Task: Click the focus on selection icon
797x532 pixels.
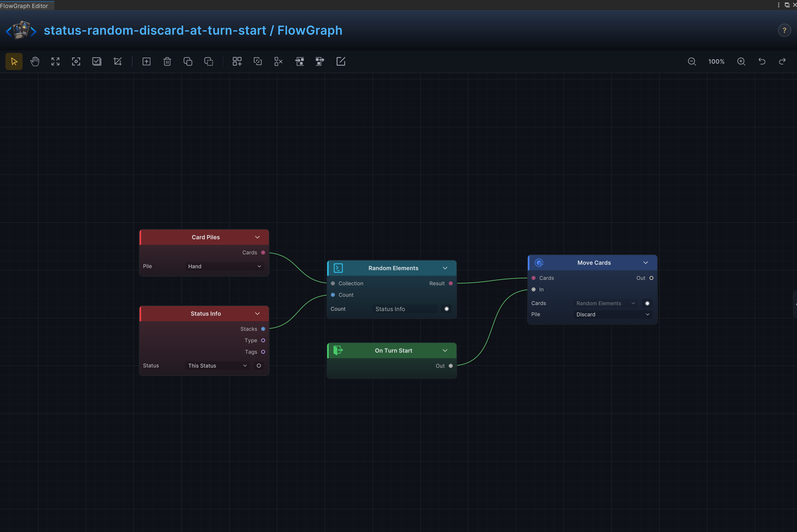Action: point(76,61)
